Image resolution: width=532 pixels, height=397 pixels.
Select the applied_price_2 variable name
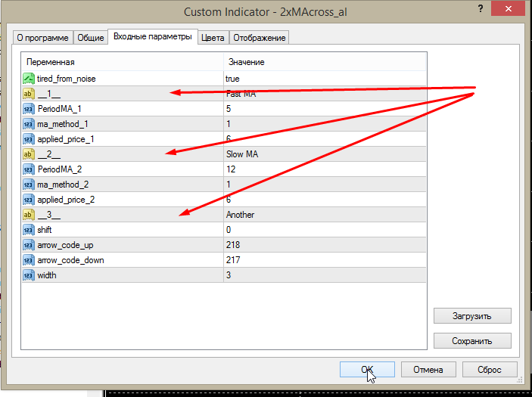click(66, 200)
